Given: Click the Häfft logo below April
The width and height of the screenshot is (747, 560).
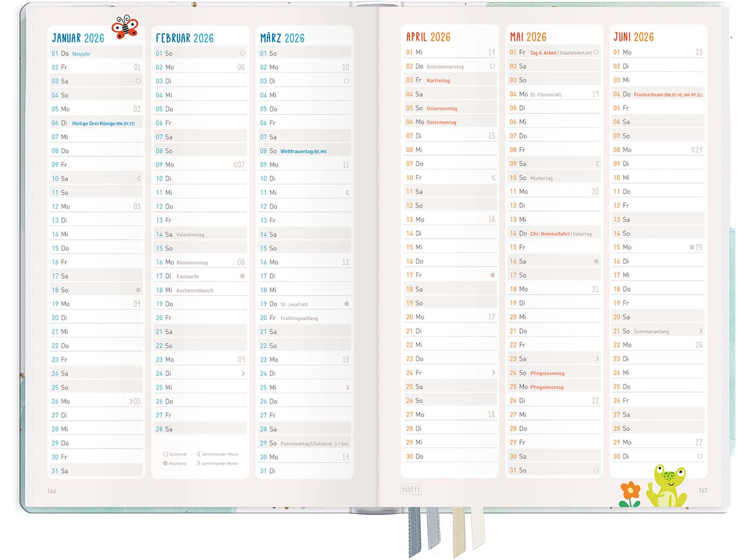Looking at the screenshot, I should 411,489.
